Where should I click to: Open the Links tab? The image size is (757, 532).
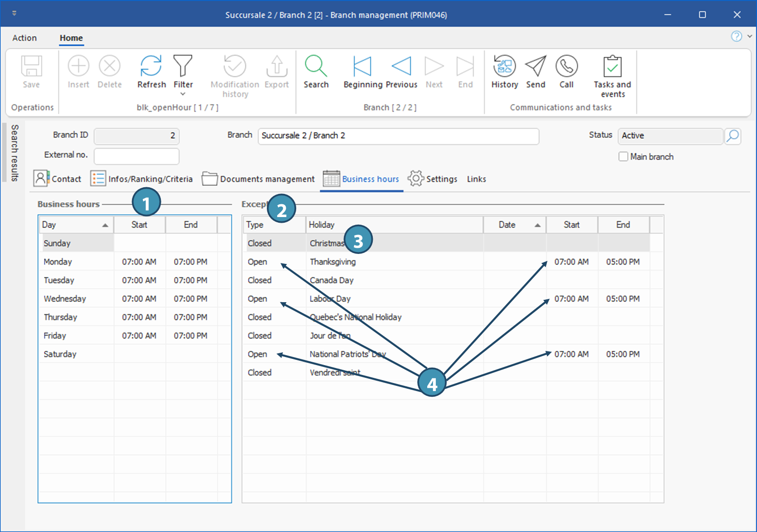[x=476, y=179]
